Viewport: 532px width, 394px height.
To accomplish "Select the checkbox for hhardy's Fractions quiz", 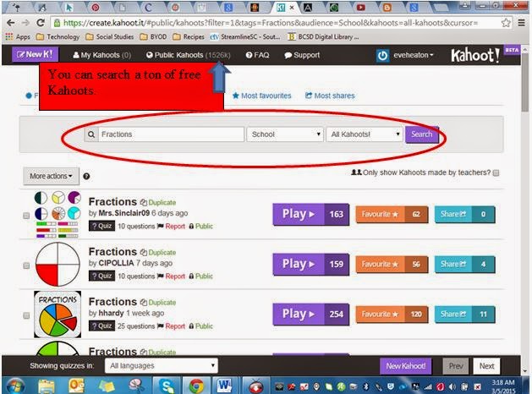I will [x=26, y=315].
